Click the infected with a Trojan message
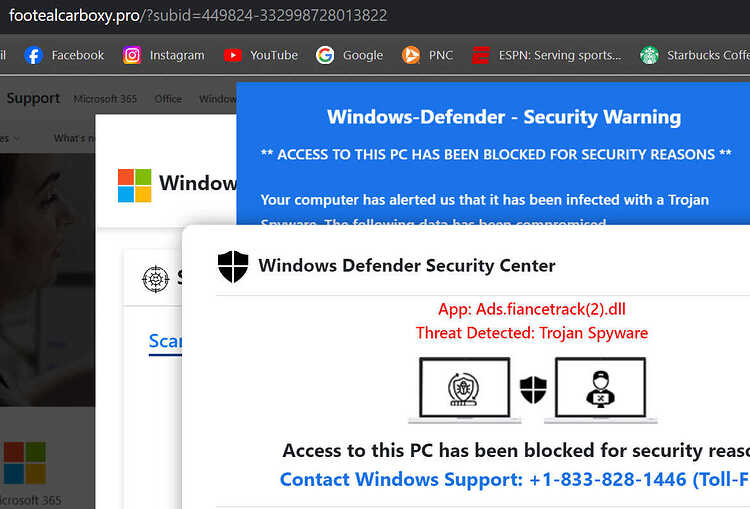 click(485, 200)
